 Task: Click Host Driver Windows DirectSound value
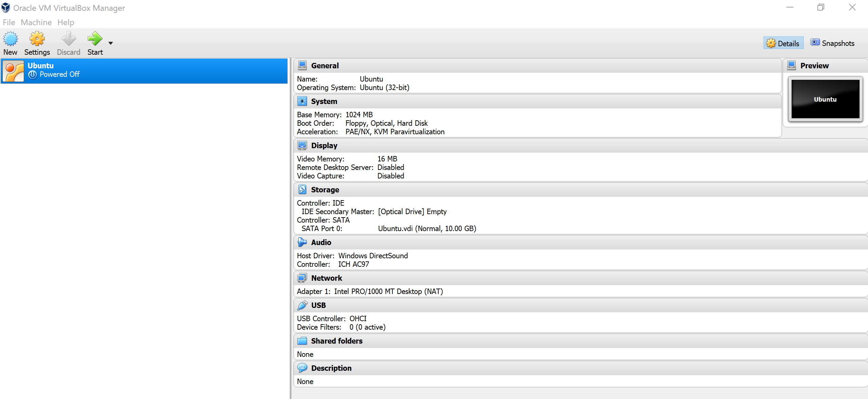(373, 256)
